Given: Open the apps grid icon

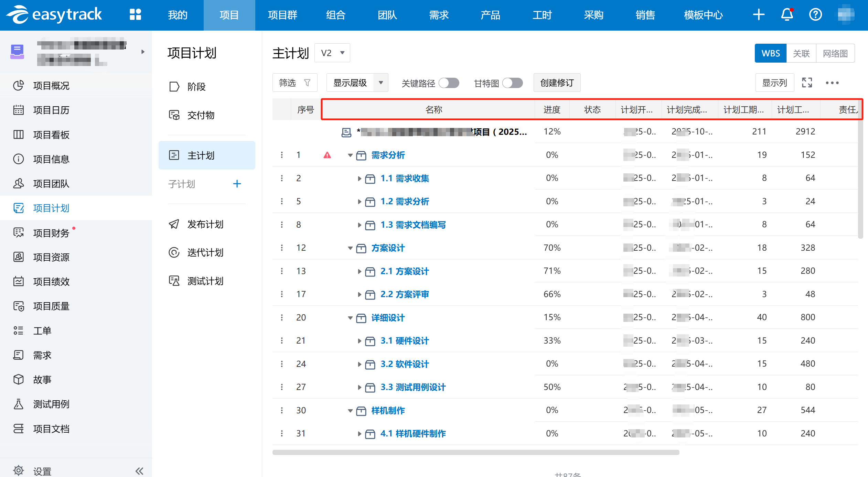Looking at the screenshot, I should point(135,14).
